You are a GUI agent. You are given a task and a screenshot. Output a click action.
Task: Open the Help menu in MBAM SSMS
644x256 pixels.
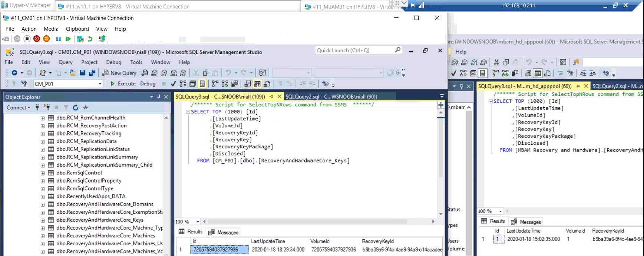pyautogui.click(x=461, y=52)
